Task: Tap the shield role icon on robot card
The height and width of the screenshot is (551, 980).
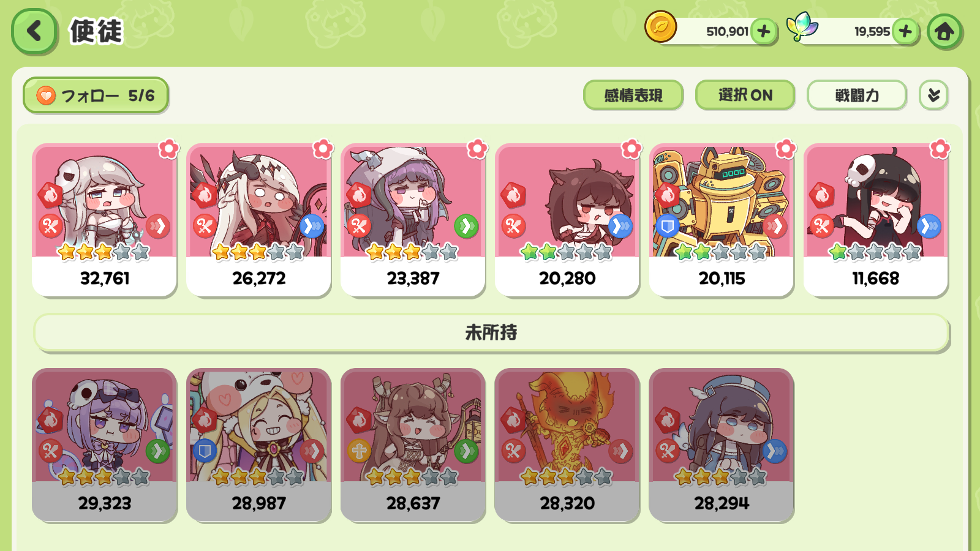Action: pos(668,227)
